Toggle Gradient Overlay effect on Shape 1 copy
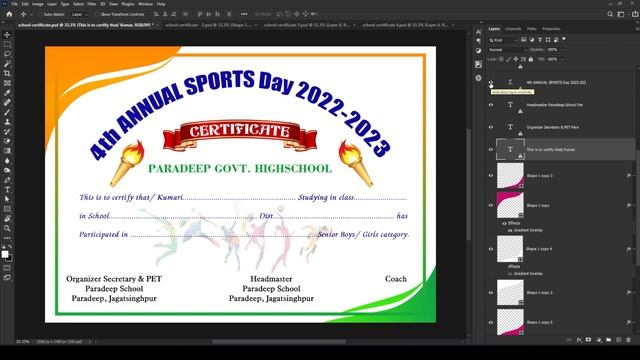 tap(510, 231)
